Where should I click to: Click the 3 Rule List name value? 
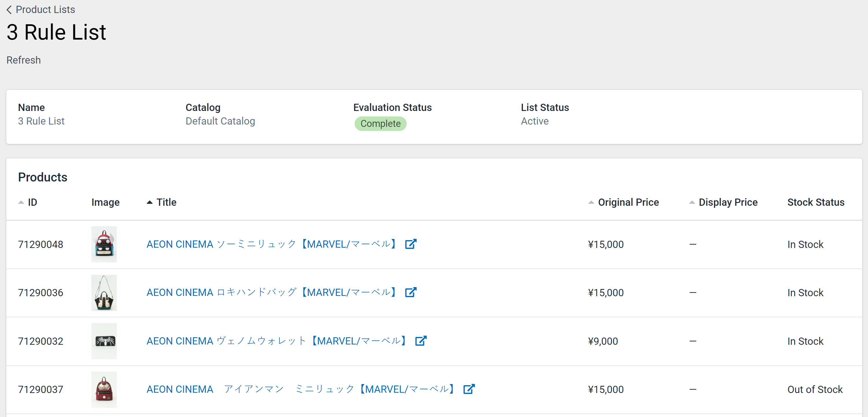pyautogui.click(x=41, y=121)
